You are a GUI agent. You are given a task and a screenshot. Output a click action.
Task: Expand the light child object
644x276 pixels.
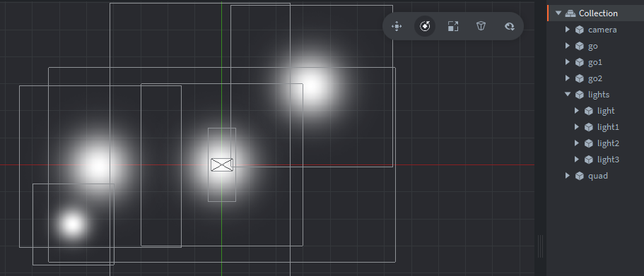[577, 111]
